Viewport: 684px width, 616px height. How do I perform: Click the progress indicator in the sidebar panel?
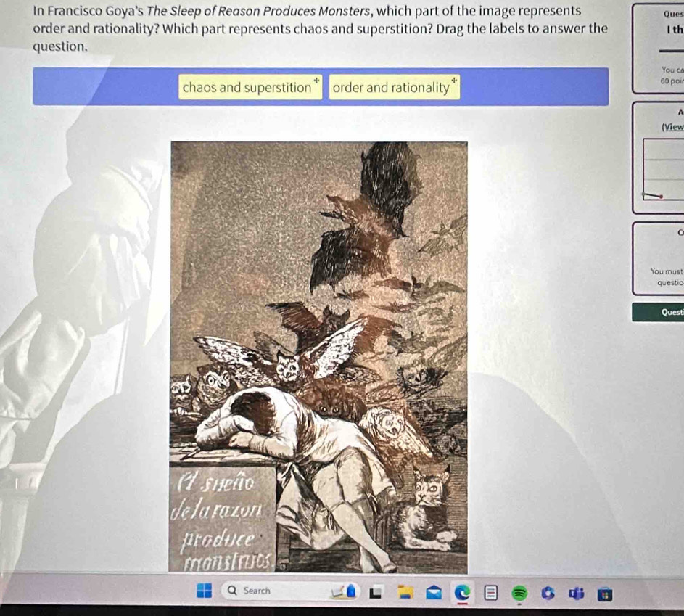[653, 195]
